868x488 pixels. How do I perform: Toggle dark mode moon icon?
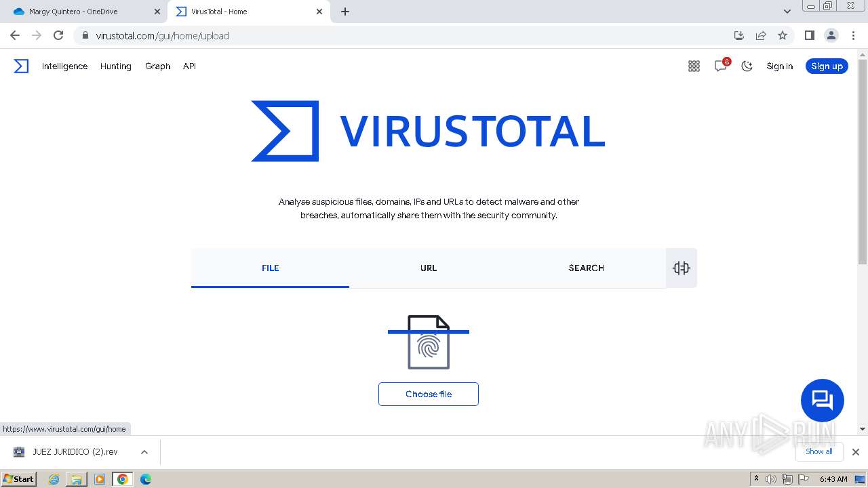tap(747, 66)
